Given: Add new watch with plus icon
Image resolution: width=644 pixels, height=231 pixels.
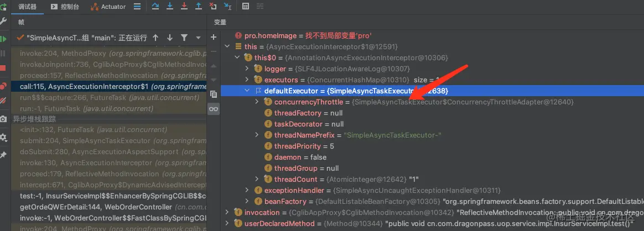Looking at the screenshot, I should [213, 37].
